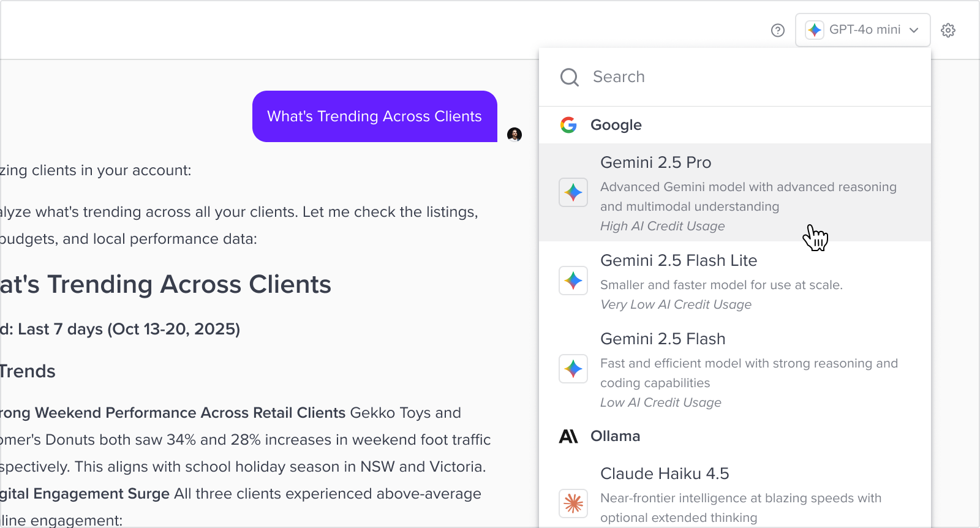This screenshot has width=980, height=528.
Task: Choose the Gemini 2.5 Flash model
Action: [735, 369]
